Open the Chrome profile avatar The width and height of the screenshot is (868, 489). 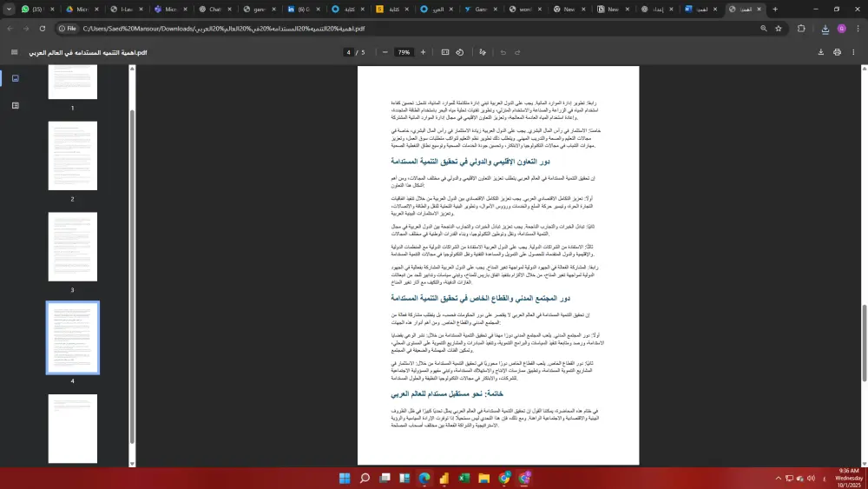point(841,29)
